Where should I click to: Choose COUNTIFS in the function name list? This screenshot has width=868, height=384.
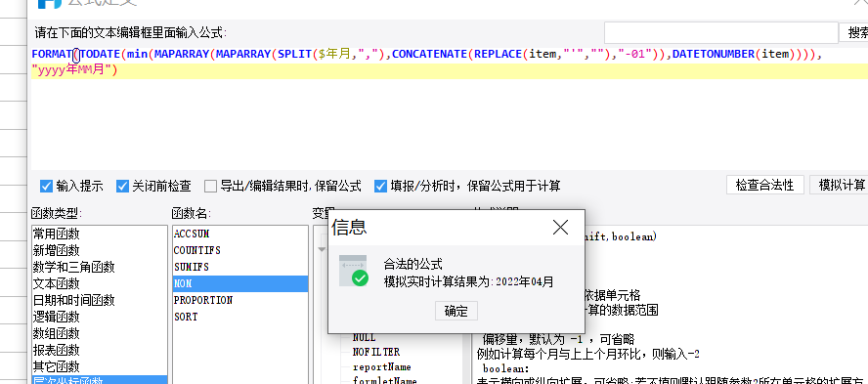tap(240, 250)
